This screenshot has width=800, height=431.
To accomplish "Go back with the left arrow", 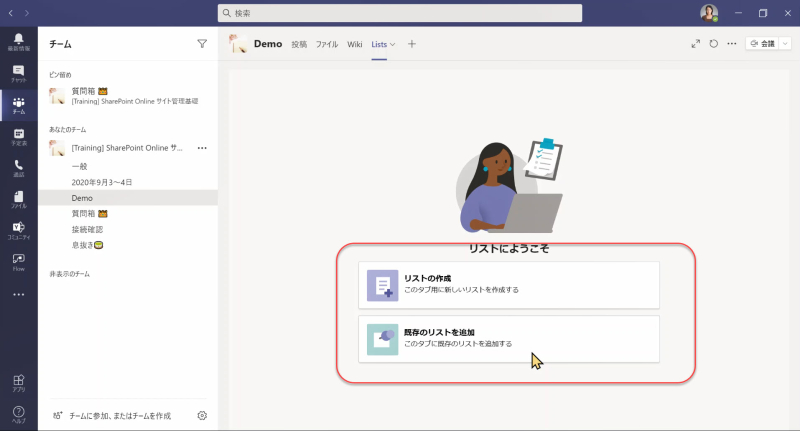I will (x=11, y=13).
